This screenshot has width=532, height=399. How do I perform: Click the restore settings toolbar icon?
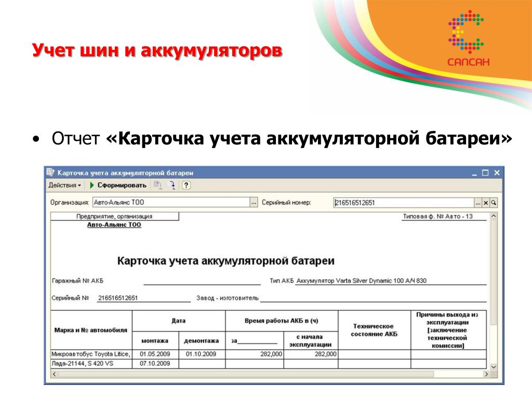coord(158,185)
